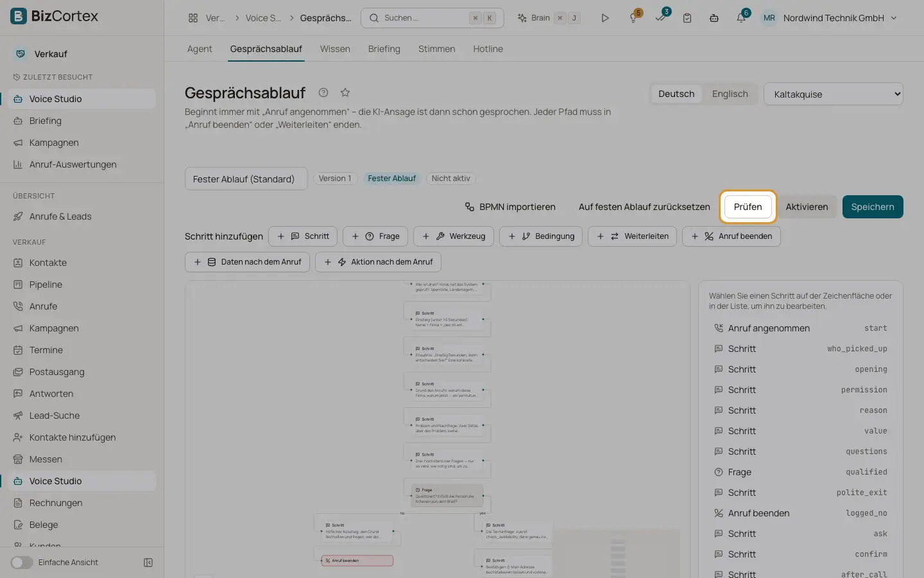Viewport: 924px width, 578px height.
Task: Collapse the sidebar with the panel icon
Action: 148,563
